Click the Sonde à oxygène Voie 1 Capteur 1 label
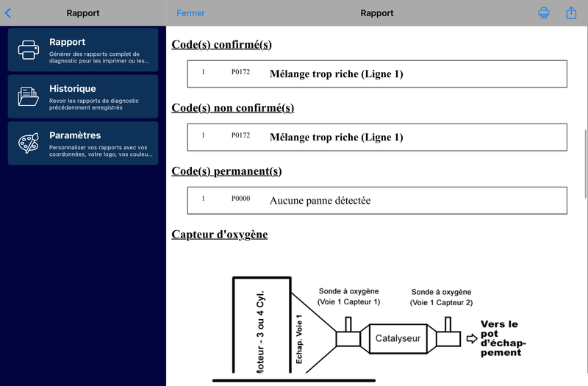Image resolution: width=588 pixels, height=386 pixels. (x=348, y=296)
